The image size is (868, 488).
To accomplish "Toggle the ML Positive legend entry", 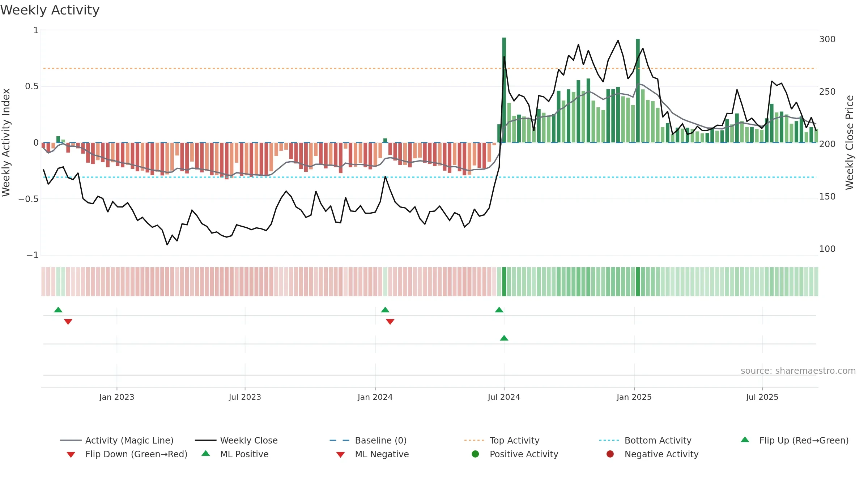I will coord(235,454).
